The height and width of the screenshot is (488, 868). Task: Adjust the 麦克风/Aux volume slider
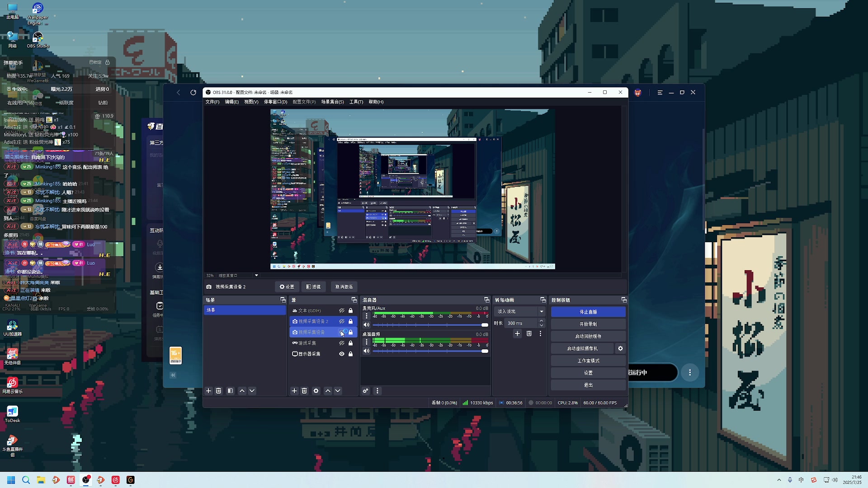point(430,325)
